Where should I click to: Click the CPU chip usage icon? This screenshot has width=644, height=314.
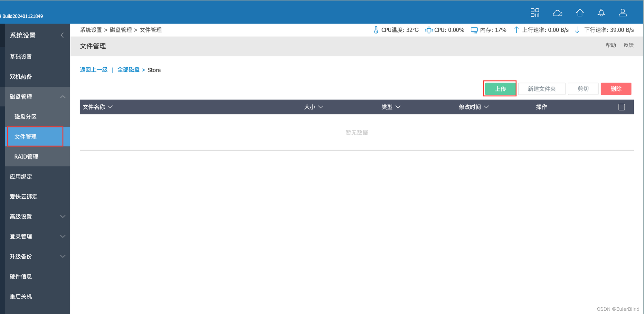pyautogui.click(x=429, y=30)
